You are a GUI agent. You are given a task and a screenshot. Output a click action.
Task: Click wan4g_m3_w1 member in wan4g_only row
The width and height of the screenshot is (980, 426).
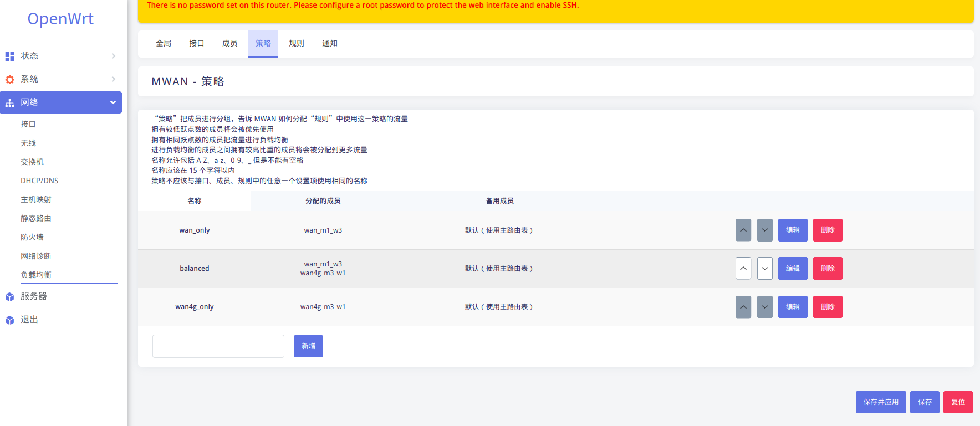[323, 307]
